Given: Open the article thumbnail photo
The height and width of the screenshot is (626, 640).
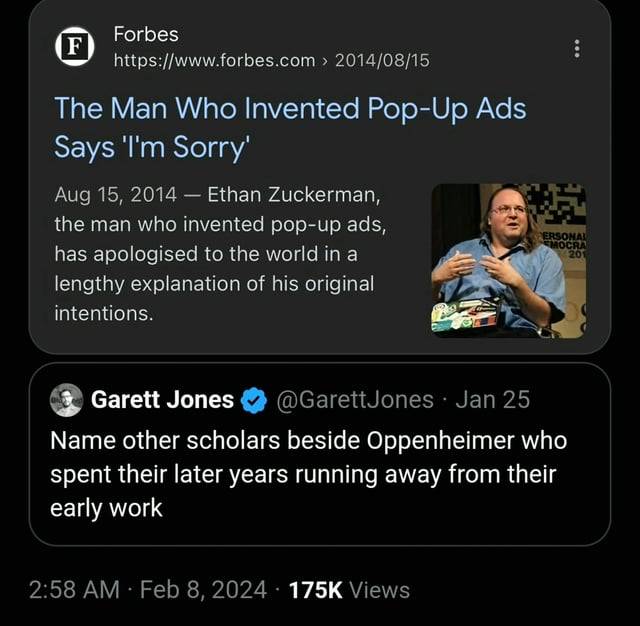Looking at the screenshot, I should coord(508,258).
